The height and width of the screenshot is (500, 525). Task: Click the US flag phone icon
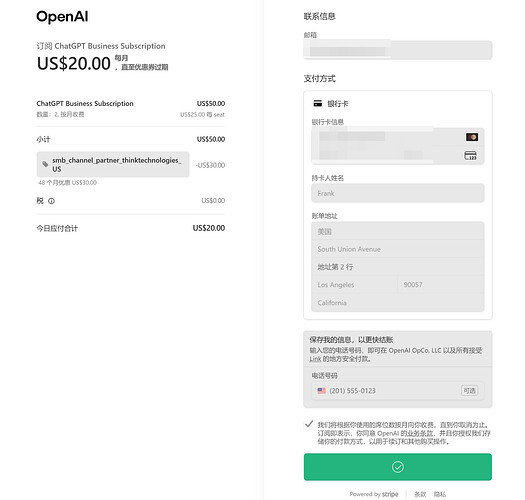coord(321,390)
